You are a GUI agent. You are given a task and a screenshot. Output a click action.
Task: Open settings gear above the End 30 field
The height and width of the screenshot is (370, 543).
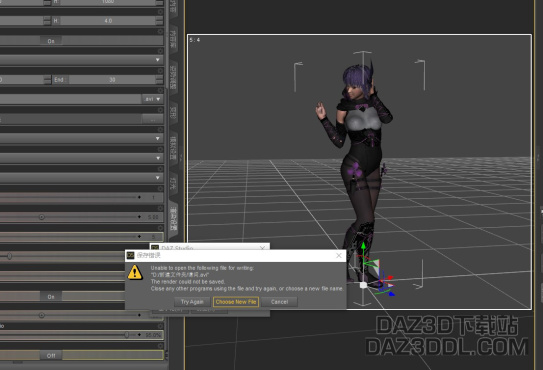point(160,71)
